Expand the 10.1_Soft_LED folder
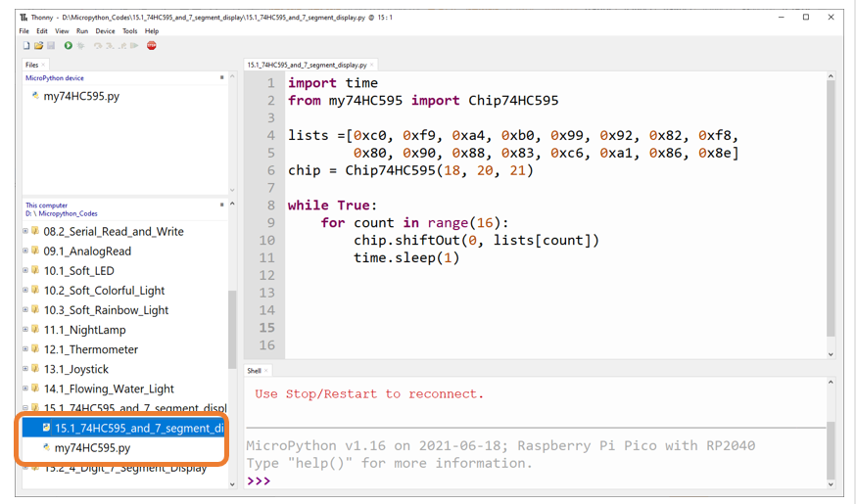 coord(25,270)
